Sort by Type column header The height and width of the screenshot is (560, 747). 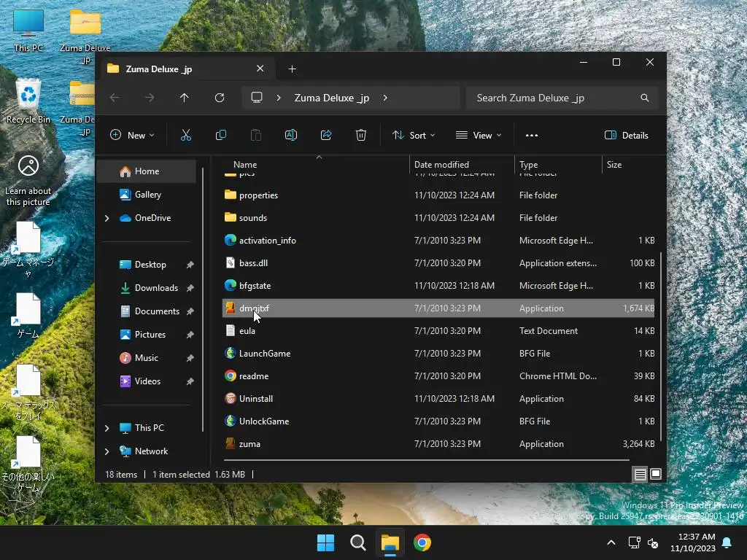tap(558, 165)
